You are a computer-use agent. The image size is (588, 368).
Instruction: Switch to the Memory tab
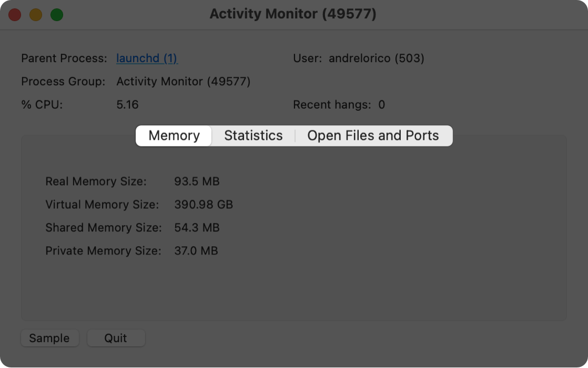[x=174, y=136]
